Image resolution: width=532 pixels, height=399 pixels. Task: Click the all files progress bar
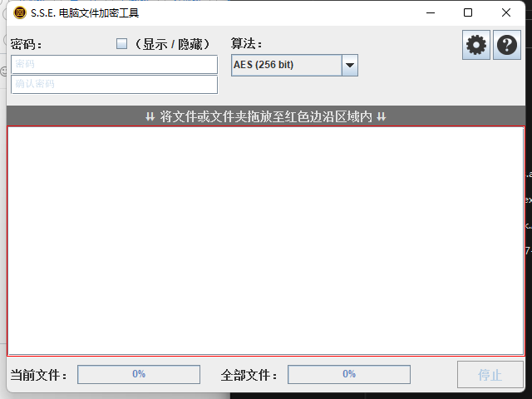(349, 375)
